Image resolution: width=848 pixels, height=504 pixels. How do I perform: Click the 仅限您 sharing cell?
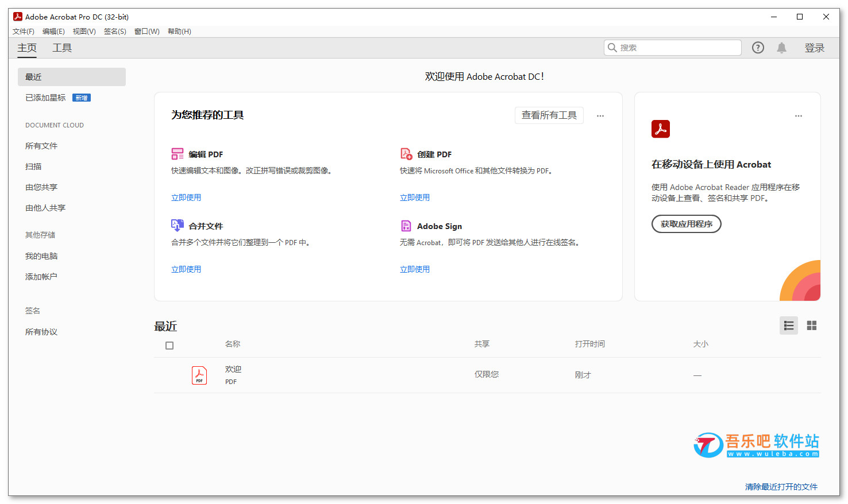[x=487, y=374]
